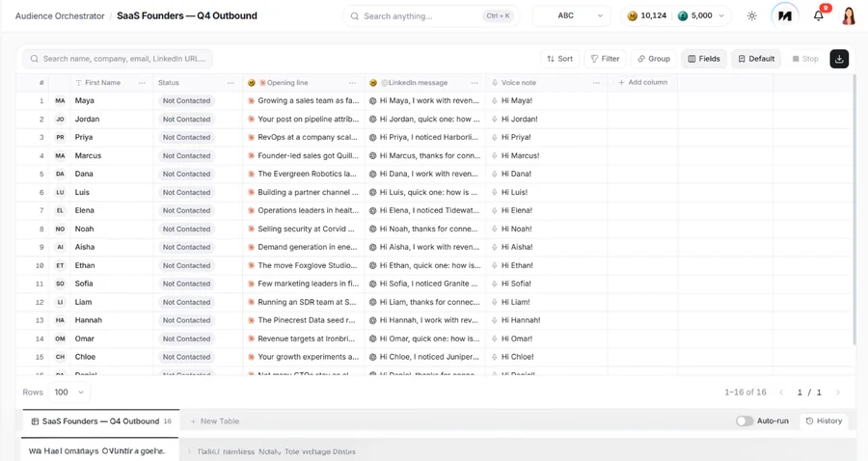Click Marcus's Not Contacted status badge
Viewport: 868px width, 461px height.
coord(186,155)
